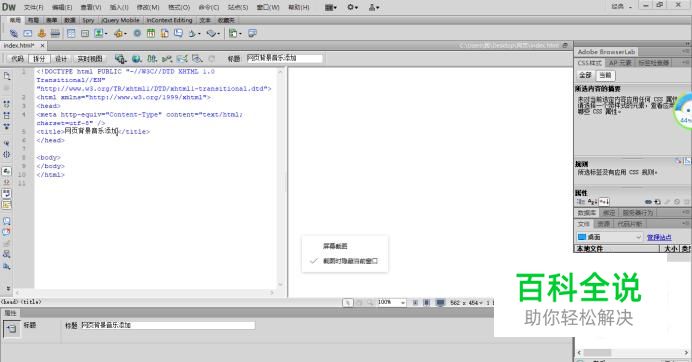
Task: Insert a table with the table icon
Action: point(71,33)
